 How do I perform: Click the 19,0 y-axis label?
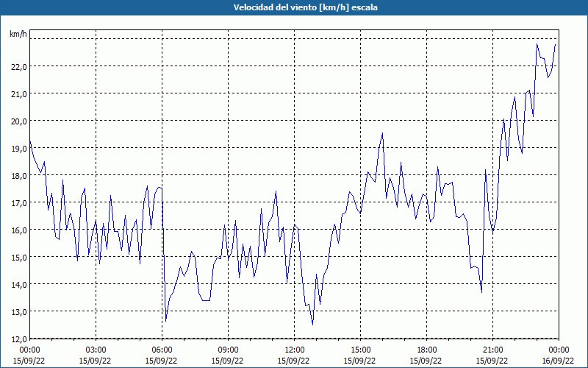[19, 149]
